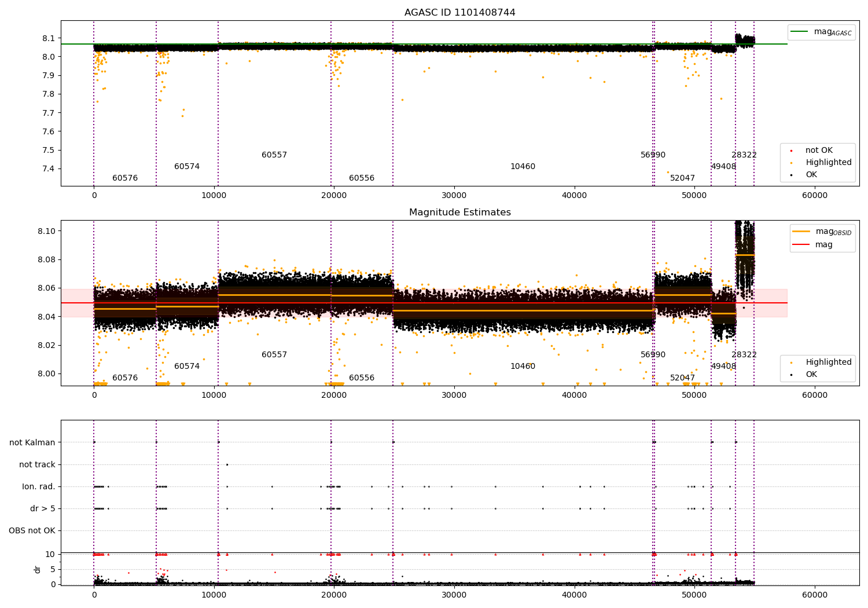
Task: Click the 'dr > 5' axis label
Action: 43,509
